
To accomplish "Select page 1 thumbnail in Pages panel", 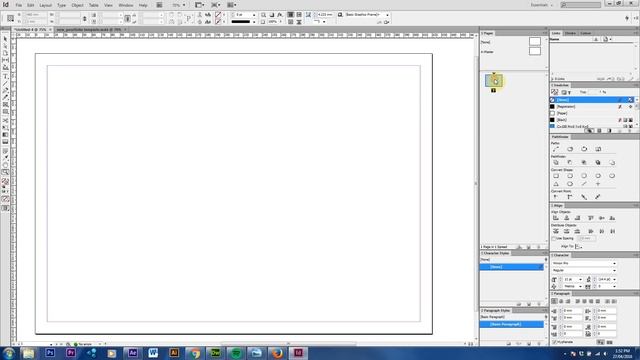I will (x=493, y=80).
